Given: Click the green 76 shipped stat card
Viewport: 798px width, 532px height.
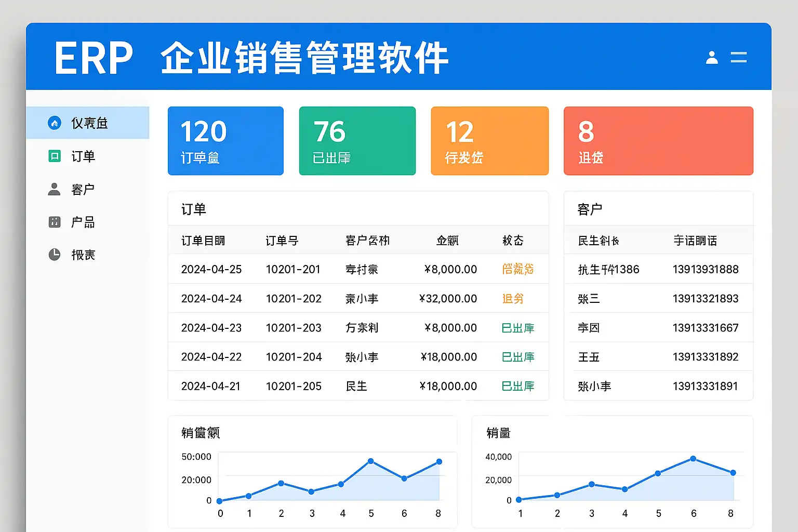Looking at the screenshot, I should [x=357, y=141].
